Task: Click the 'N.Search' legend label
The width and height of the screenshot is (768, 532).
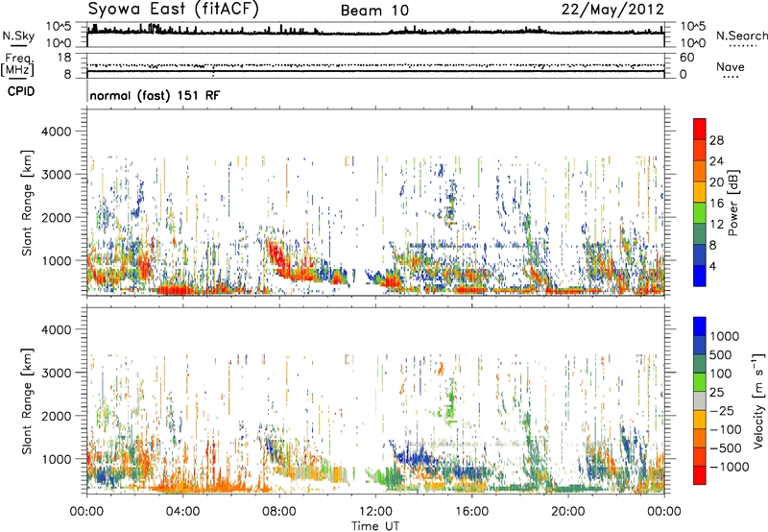Action: 741,36
